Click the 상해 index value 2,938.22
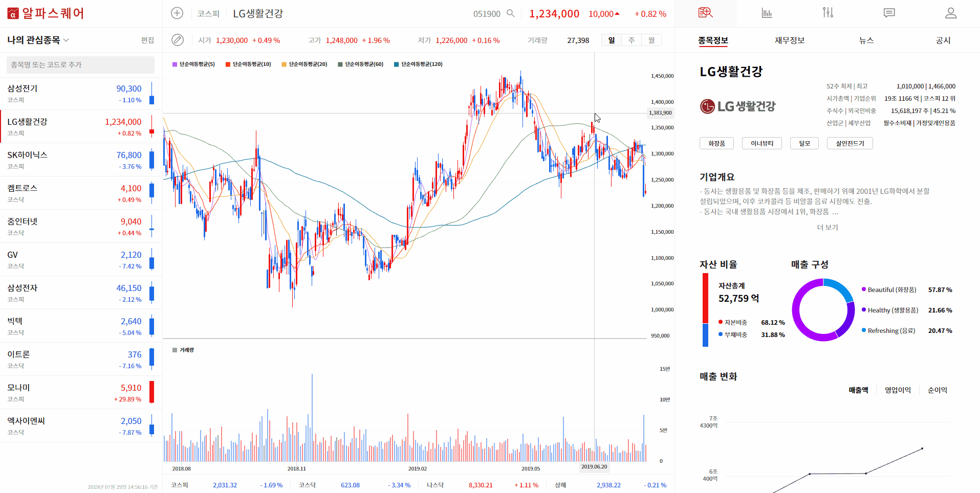 608,485
